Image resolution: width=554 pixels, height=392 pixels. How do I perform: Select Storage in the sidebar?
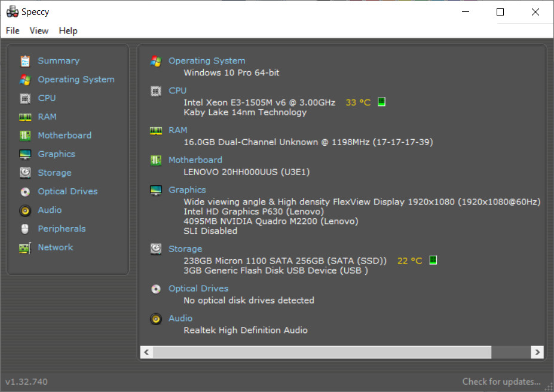tap(55, 173)
